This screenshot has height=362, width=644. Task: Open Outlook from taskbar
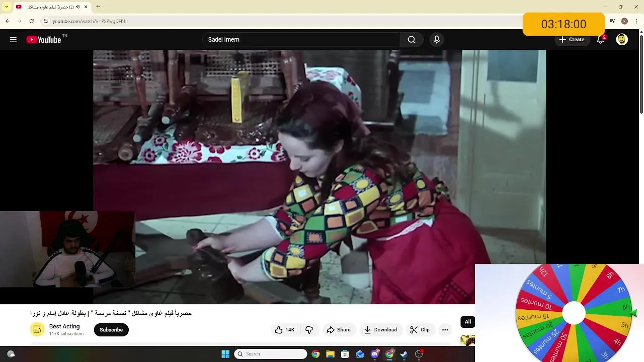click(x=360, y=354)
